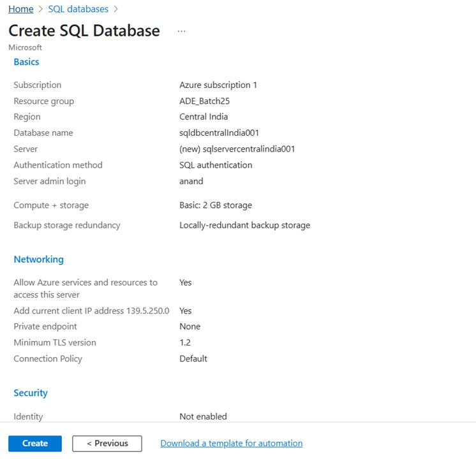Viewport: 476px width, 459px height.
Task: Open the more options ellipsis menu
Action: coord(182,31)
